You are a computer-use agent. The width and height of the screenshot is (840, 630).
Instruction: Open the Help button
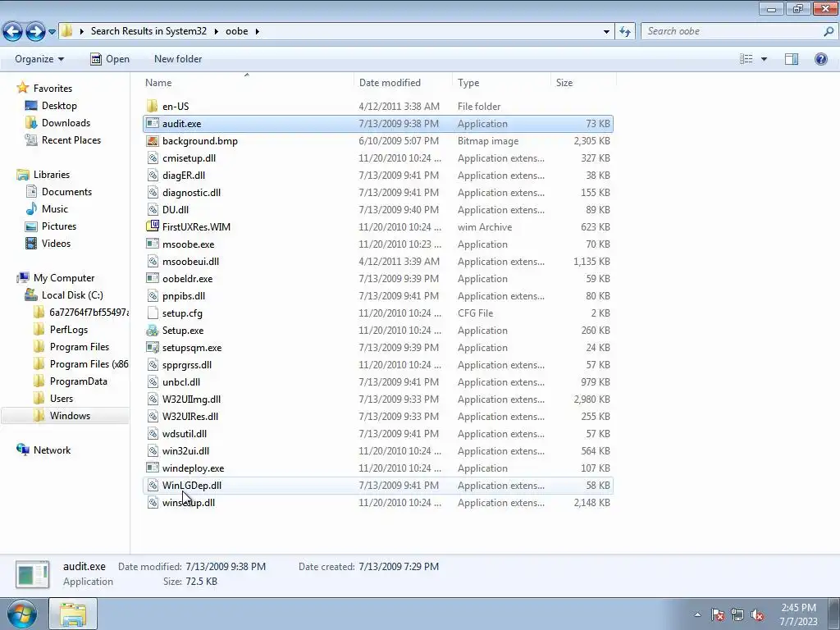point(820,59)
